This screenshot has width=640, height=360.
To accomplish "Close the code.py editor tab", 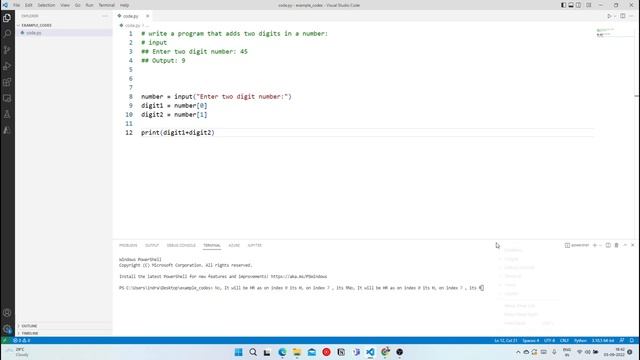I will pyautogui.click(x=148, y=16).
